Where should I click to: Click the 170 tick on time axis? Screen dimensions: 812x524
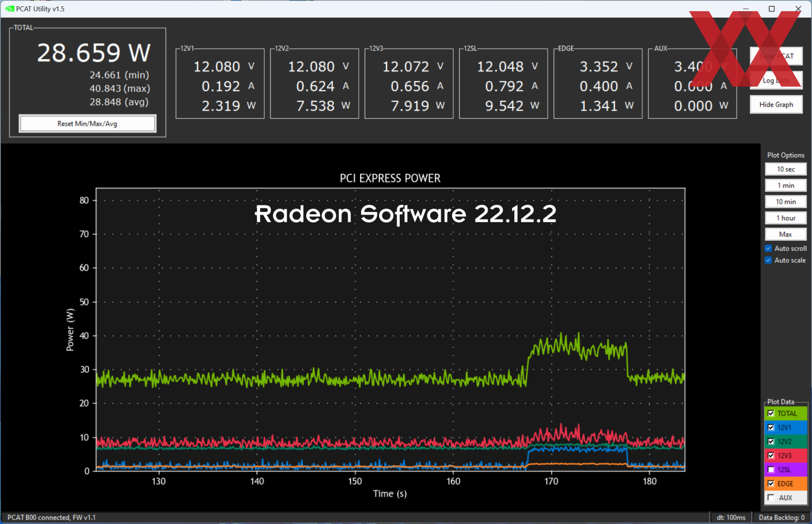click(x=551, y=481)
